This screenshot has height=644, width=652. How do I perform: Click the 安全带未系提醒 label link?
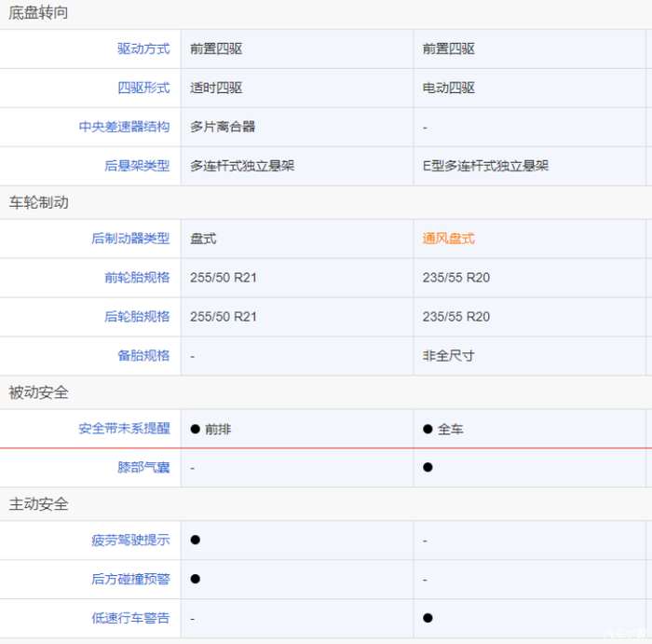tap(124, 429)
